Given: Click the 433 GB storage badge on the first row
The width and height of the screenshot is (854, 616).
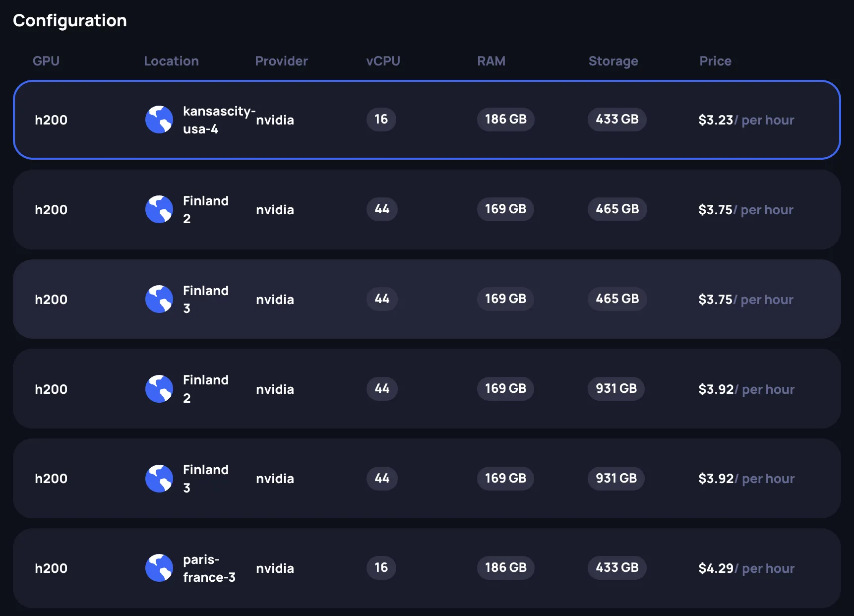Looking at the screenshot, I should tap(616, 120).
